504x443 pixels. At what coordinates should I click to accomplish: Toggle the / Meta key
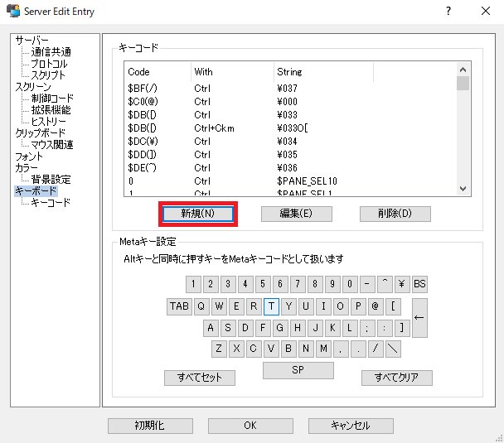tap(376, 349)
